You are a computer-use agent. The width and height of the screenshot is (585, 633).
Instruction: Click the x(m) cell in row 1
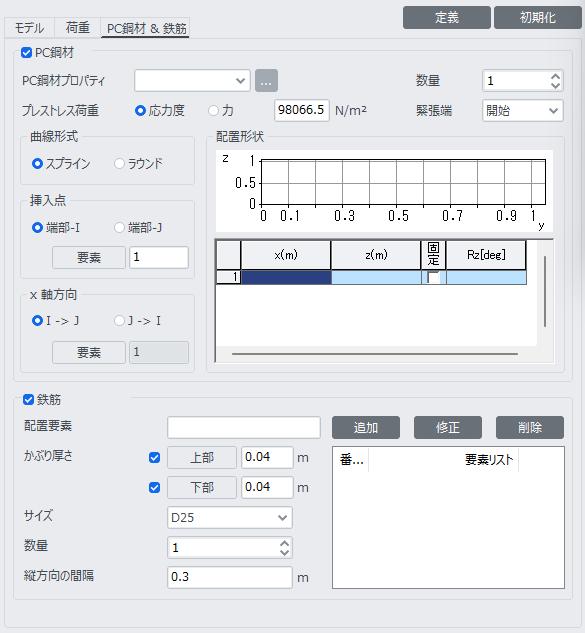286,277
